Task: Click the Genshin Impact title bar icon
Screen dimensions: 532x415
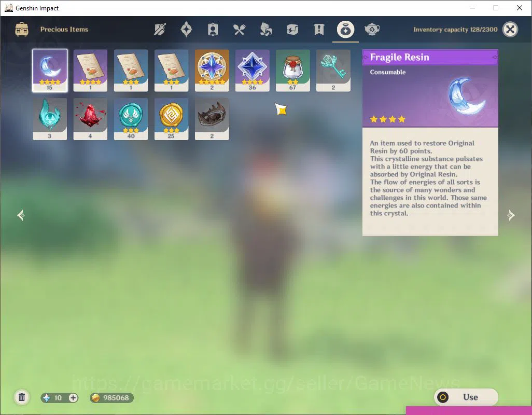Action: coord(8,8)
